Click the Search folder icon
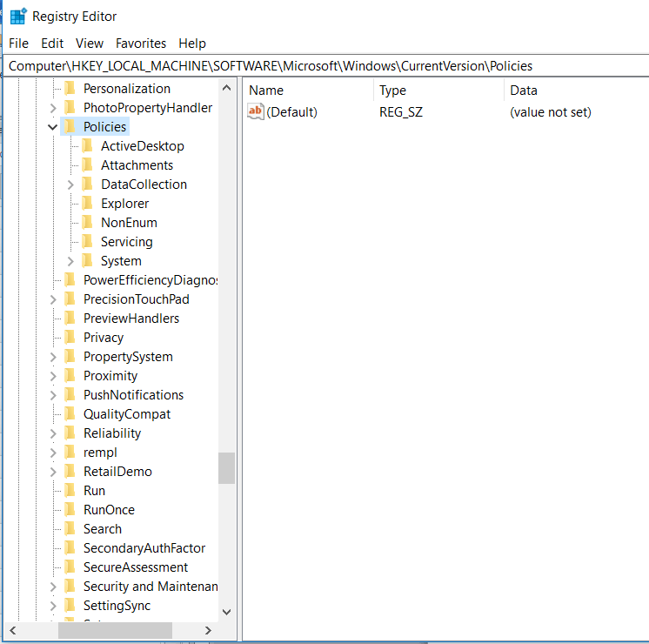This screenshot has width=649, height=644. [x=70, y=528]
